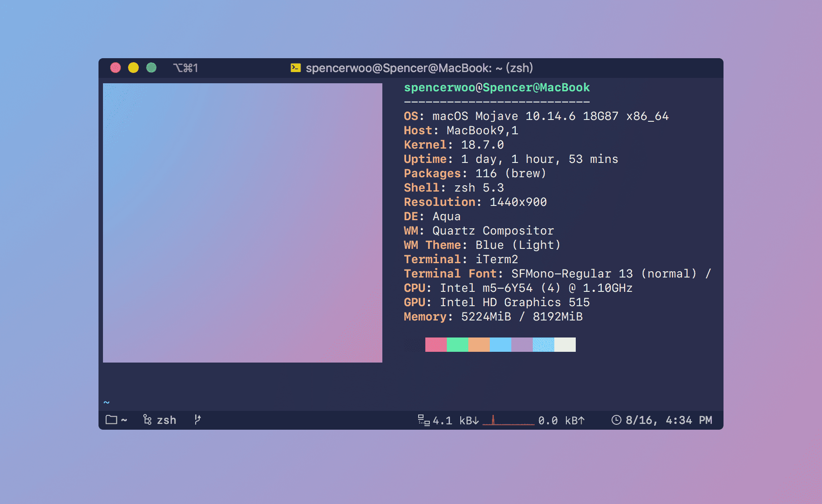Click the Packages line '116 (brew)'
The width and height of the screenshot is (822, 504).
coord(475,174)
